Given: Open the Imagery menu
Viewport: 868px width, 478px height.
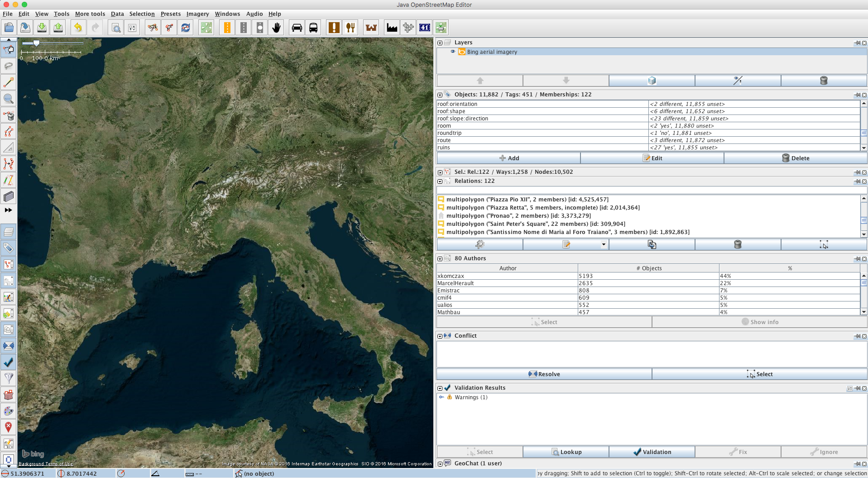Looking at the screenshot, I should (197, 14).
